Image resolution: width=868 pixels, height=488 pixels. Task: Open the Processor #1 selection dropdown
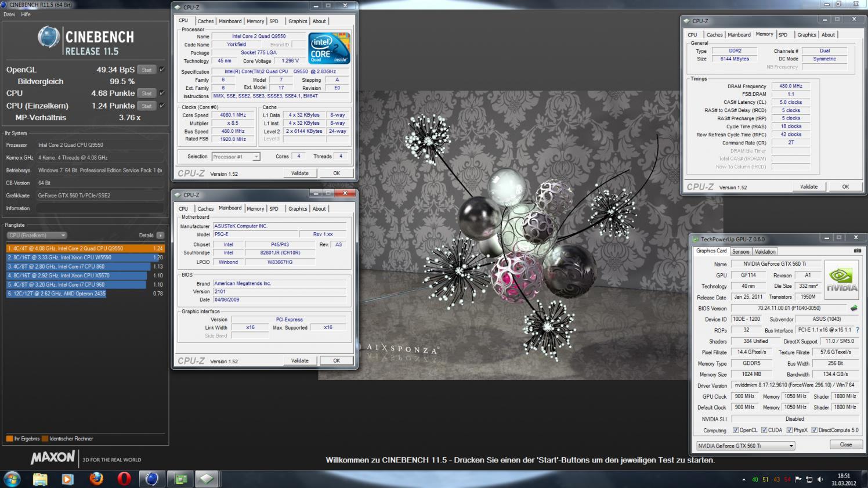click(236, 157)
